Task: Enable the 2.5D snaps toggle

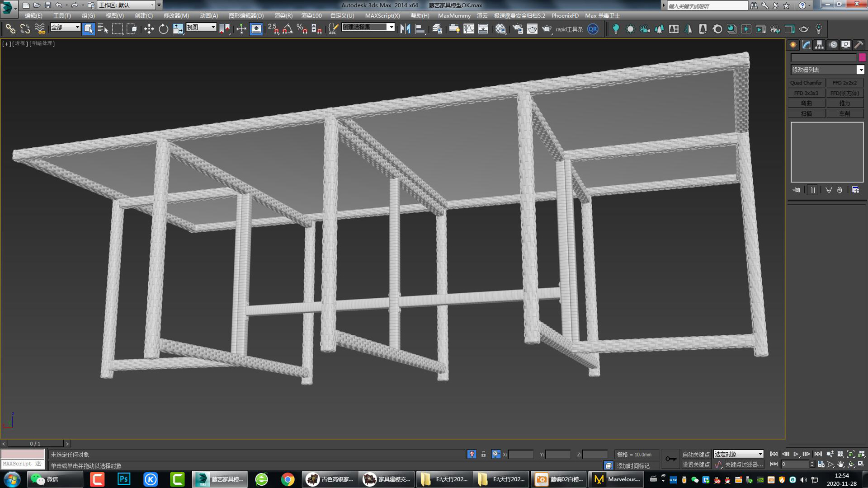Action: point(273,29)
